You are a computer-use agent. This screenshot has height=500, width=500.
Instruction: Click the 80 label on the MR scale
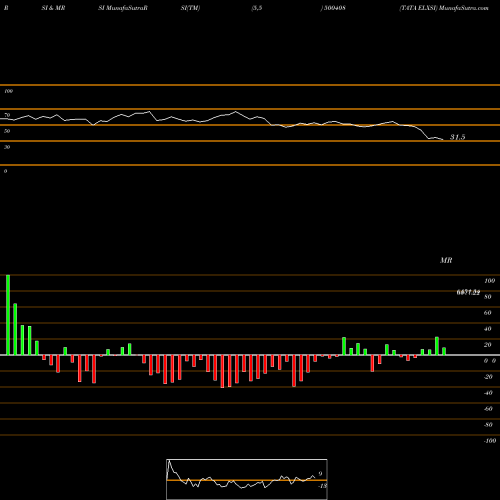point(488,297)
